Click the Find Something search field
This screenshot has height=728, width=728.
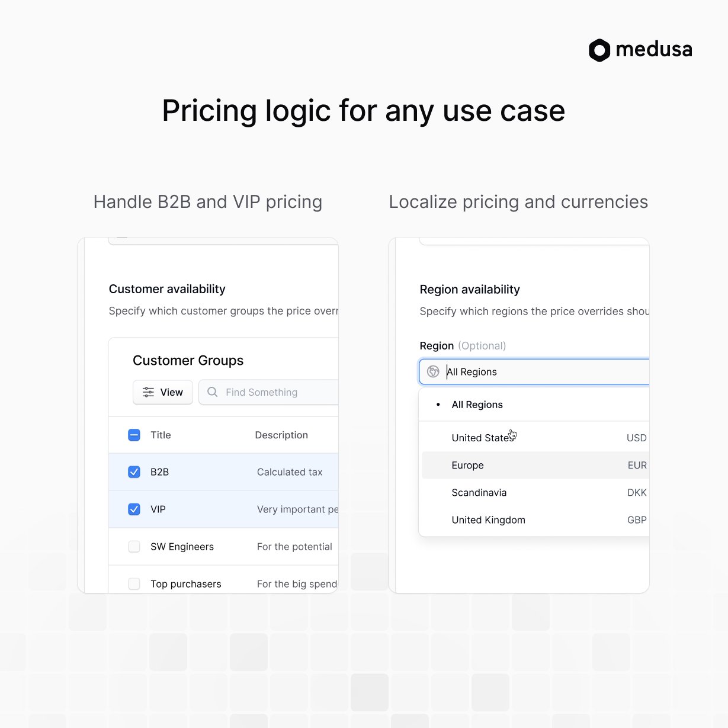(x=268, y=392)
